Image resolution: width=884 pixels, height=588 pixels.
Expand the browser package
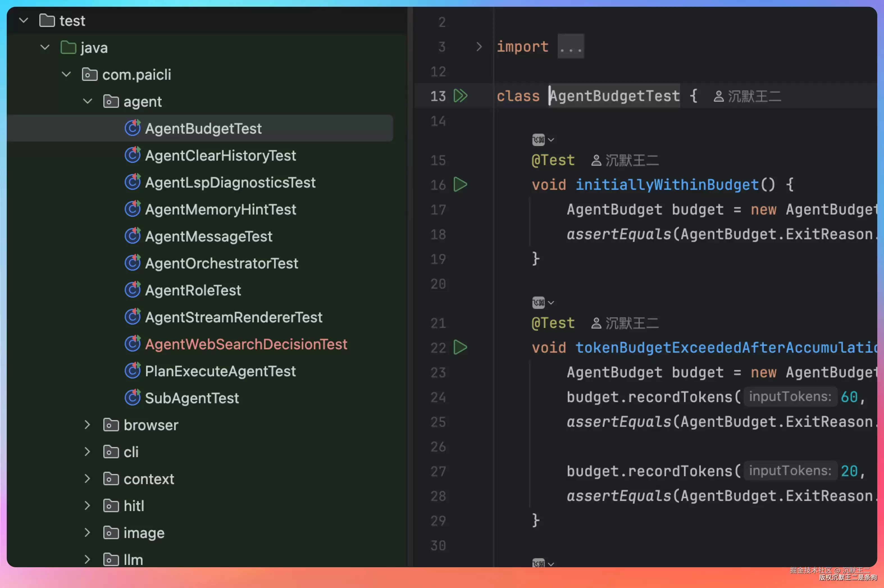87,425
